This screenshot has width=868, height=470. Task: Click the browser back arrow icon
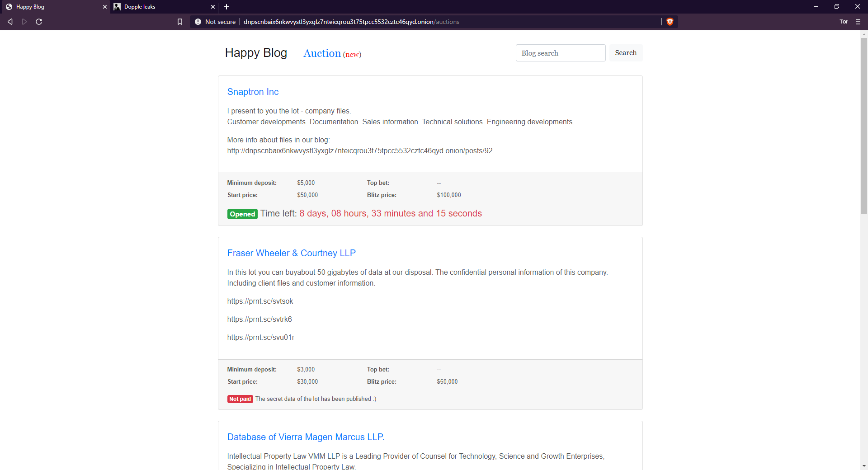click(10, 22)
